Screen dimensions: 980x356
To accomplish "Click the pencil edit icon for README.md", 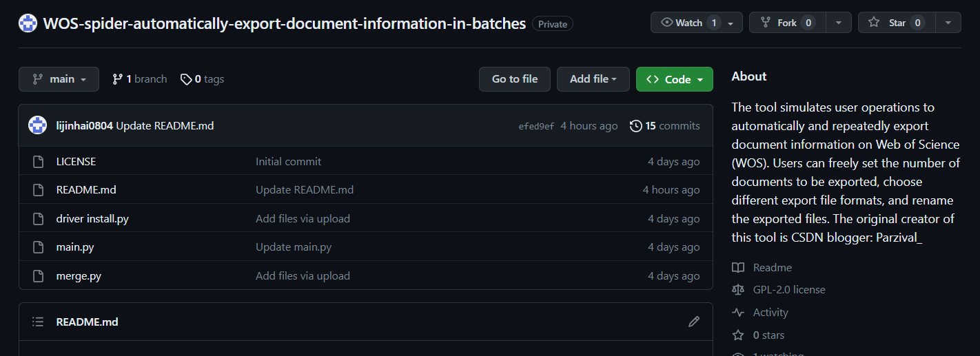I will pyautogui.click(x=694, y=322).
